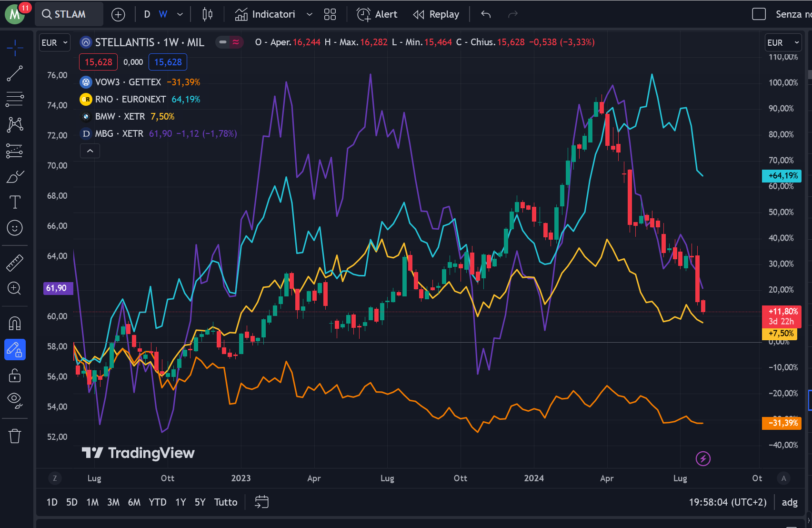Click the +64,19% cyan scale label
This screenshot has width=812, height=528.
point(782,176)
